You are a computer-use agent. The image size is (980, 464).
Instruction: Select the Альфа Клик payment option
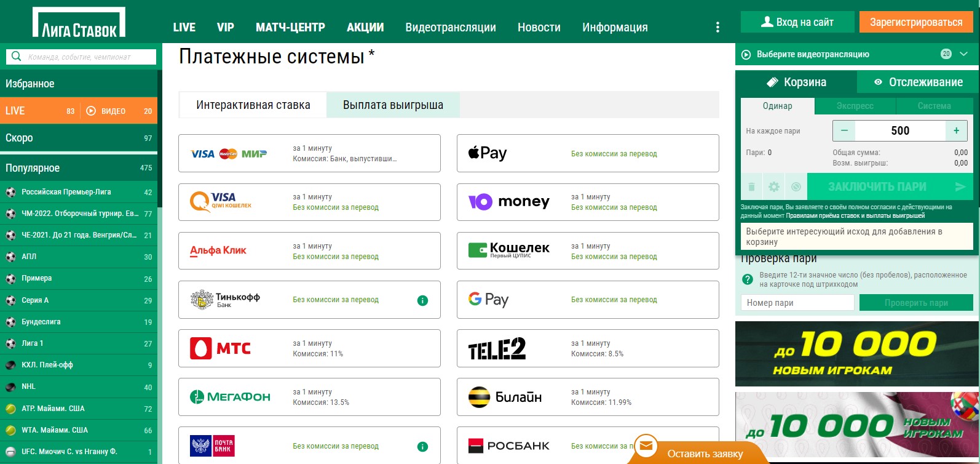pyautogui.click(x=309, y=250)
